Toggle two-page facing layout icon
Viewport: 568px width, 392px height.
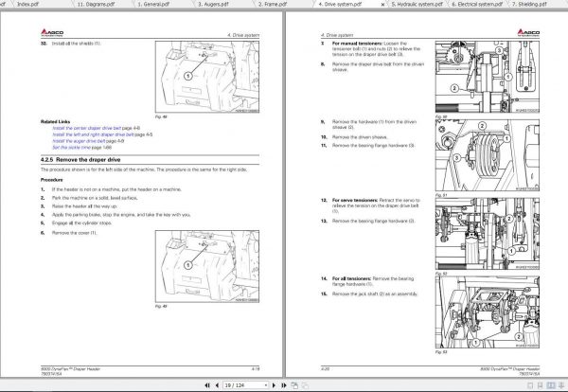tap(551, 385)
